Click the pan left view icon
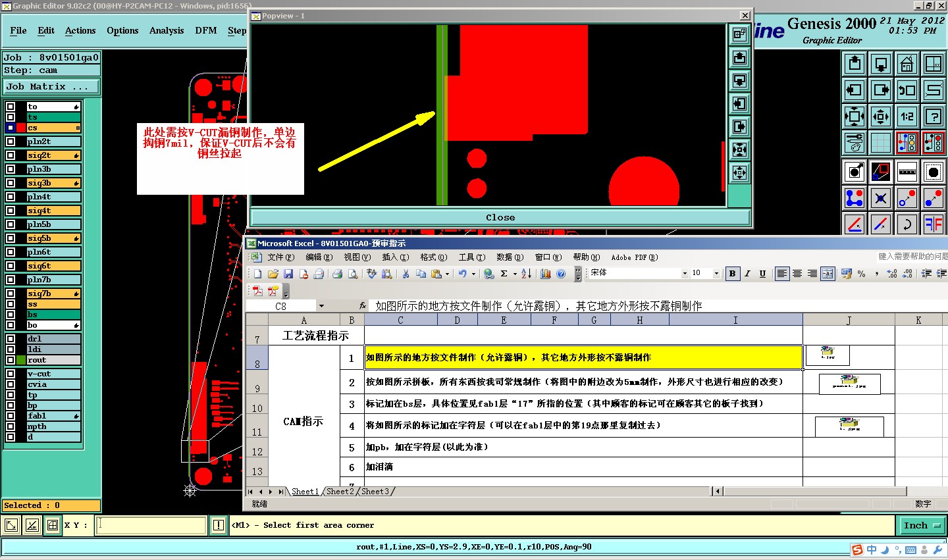The width and height of the screenshot is (948, 560). coord(855,90)
